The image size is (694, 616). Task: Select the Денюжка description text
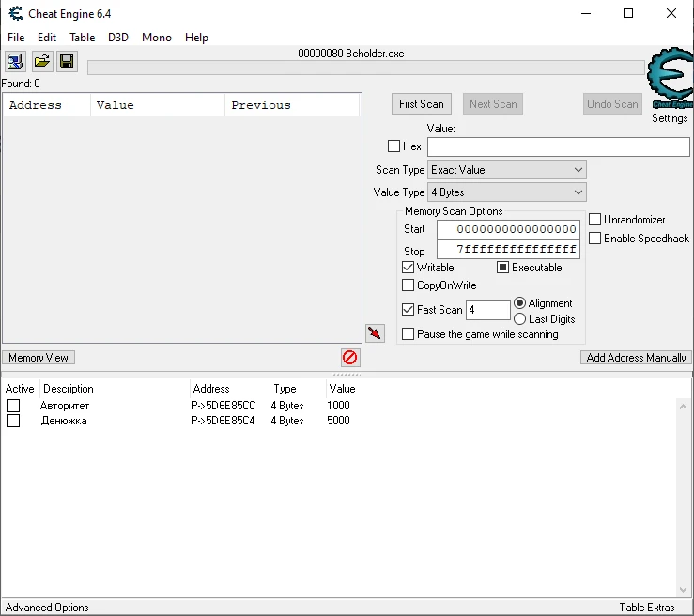click(64, 421)
